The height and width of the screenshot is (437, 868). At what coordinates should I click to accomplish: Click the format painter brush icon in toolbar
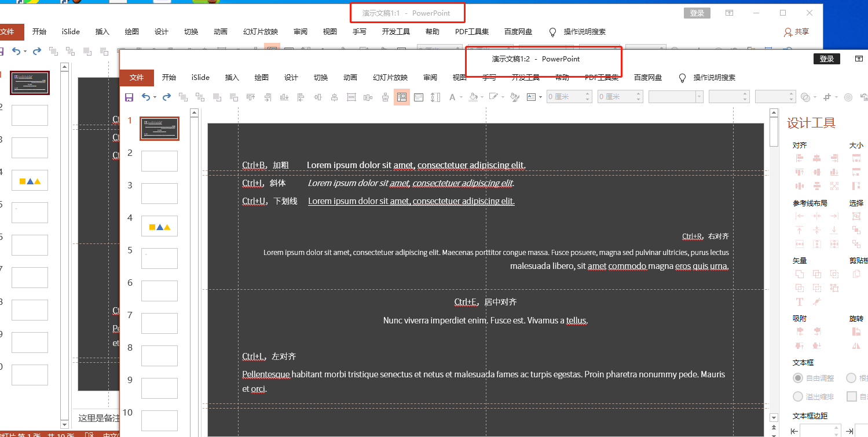point(514,97)
